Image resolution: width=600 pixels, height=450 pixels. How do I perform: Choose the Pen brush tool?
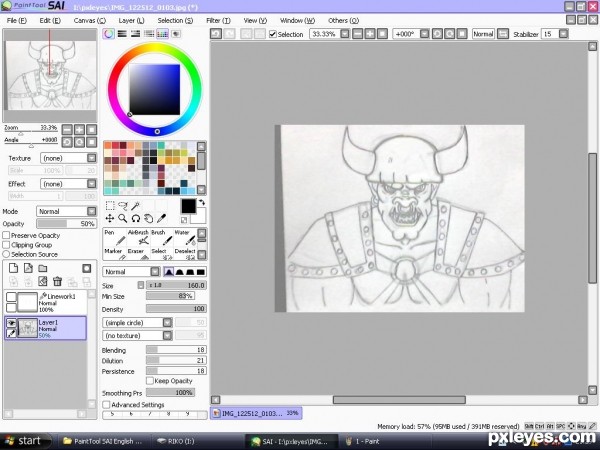115,238
